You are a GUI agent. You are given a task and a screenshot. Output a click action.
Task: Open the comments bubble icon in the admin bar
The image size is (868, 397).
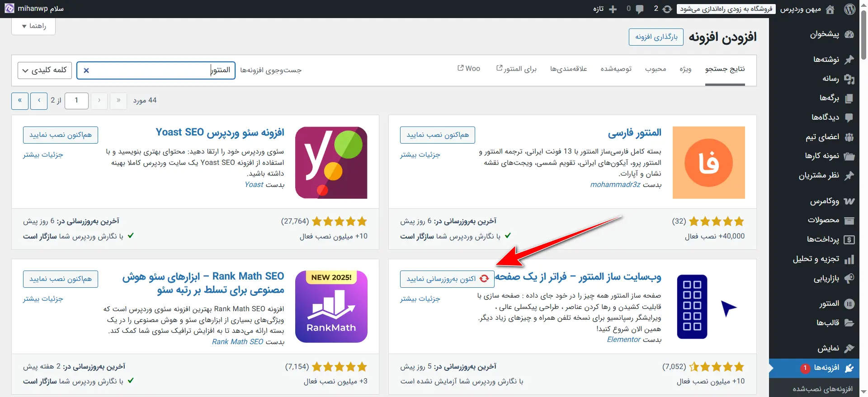click(639, 9)
